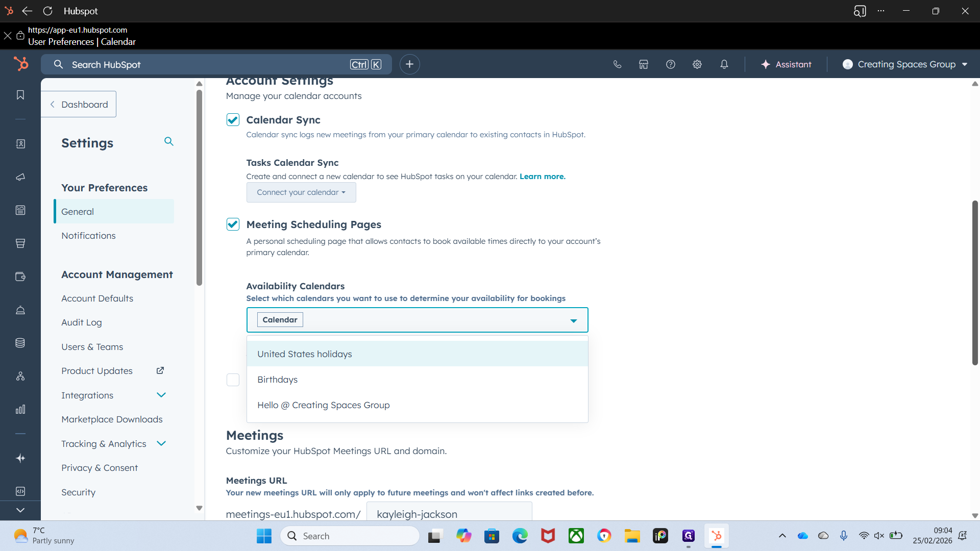Go back with the title bar arrow

(27, 11)
